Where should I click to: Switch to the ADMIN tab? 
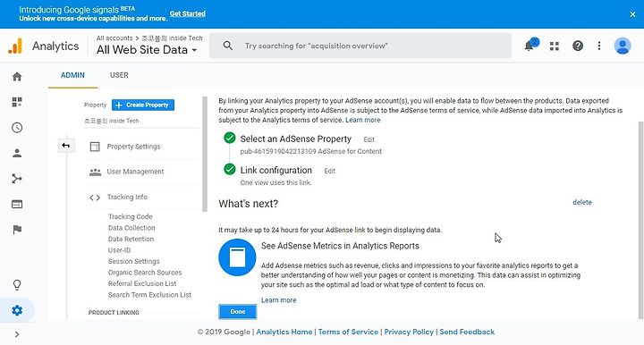[72, 75]
